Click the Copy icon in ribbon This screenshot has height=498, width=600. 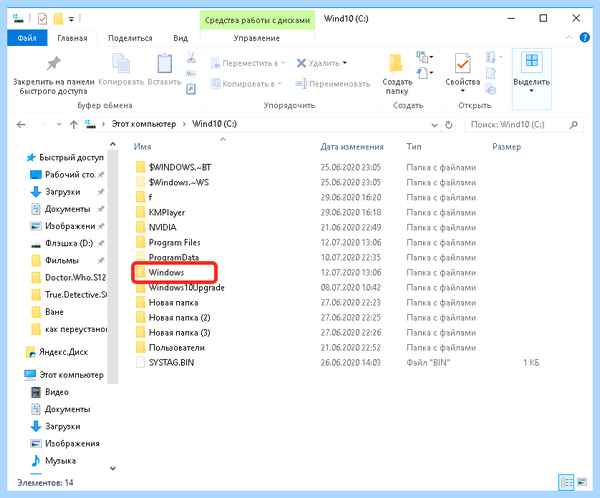(x=121, y=63)
